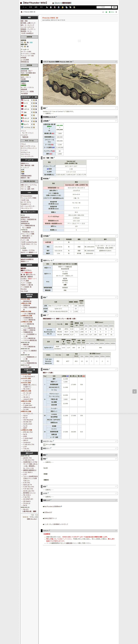Open the インターネット百科事典ウィキペディア link
138x644 pixels.
pos(56,524)
